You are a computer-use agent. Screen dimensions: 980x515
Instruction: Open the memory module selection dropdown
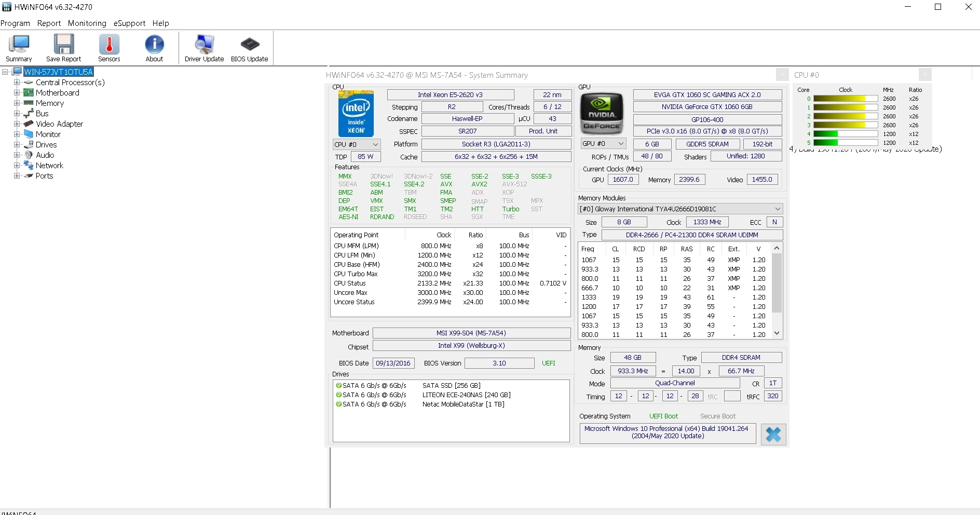(x=680, y=209)
